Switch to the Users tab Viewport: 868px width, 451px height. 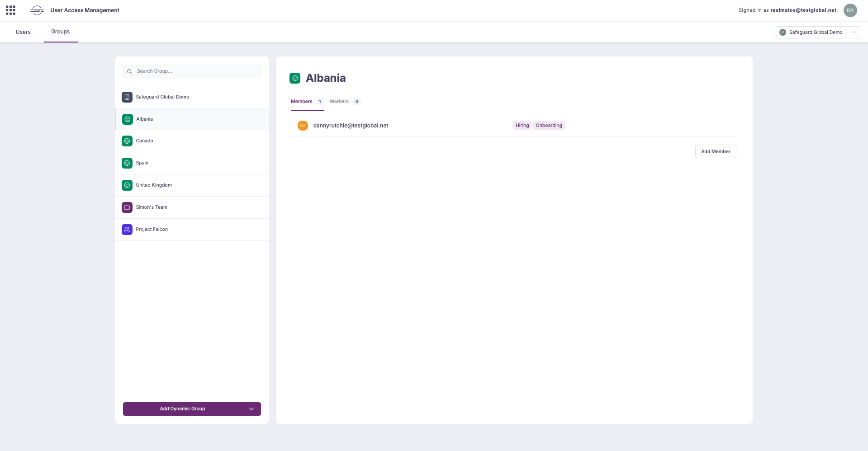pyautogui.click(x=23, y=32)
